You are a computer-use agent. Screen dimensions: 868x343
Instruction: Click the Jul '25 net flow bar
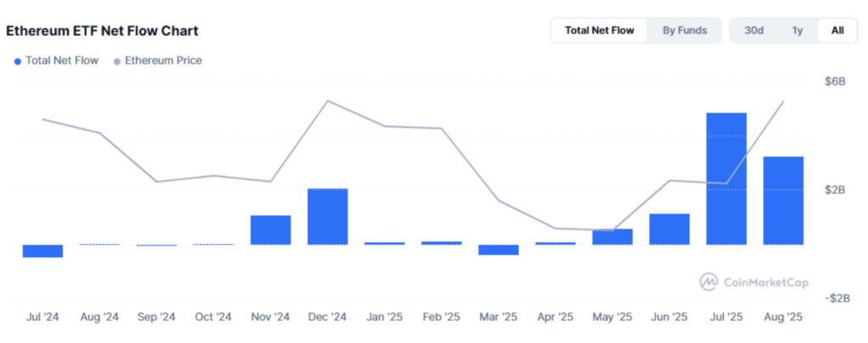[x=726, y=179]
